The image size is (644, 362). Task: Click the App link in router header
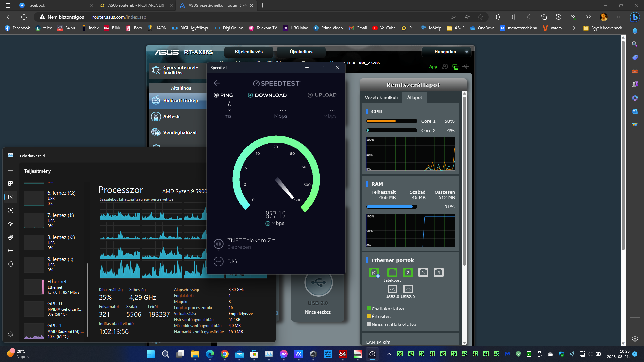point(433,67)
